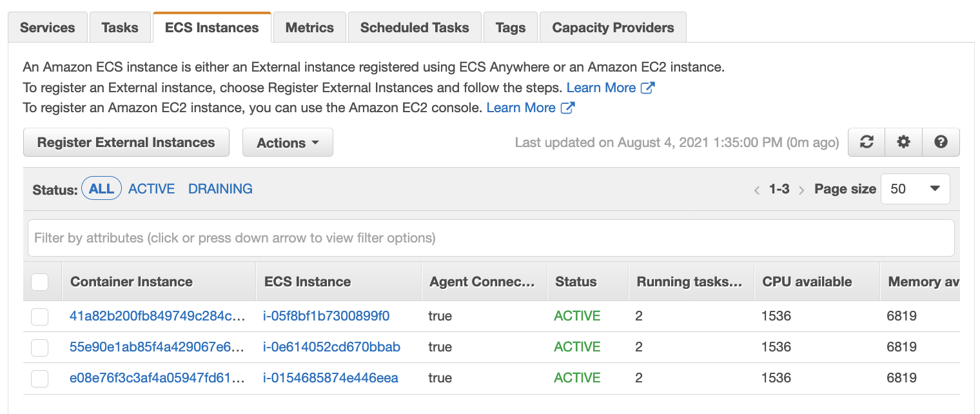This screenshot has height=414, width=980.
Task: Toggle the select-all header checkbox
Action: (40, 282)
